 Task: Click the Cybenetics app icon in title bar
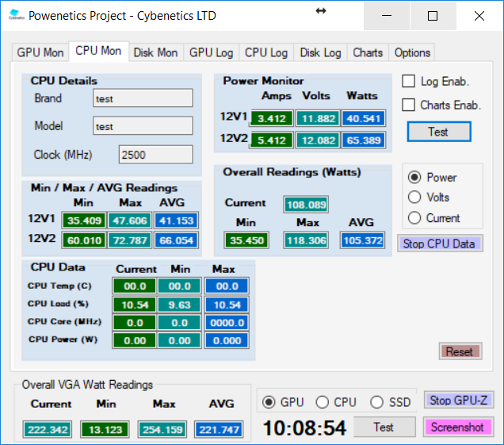[16, 15]
